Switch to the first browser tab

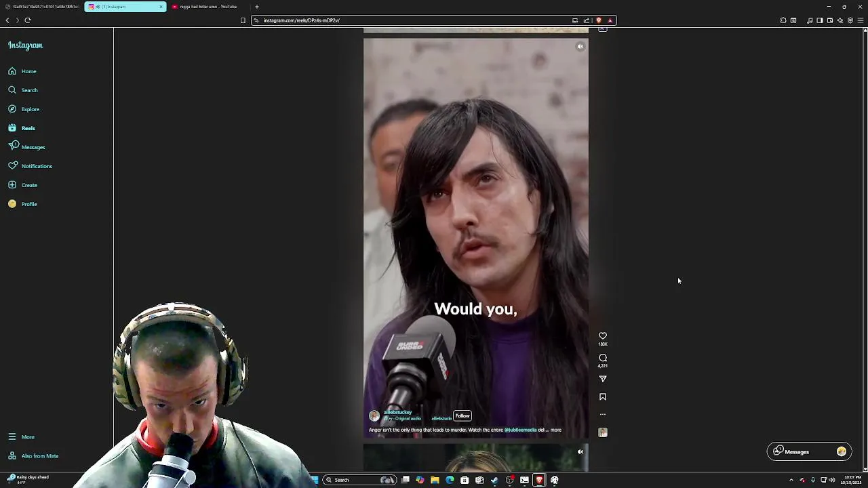pyautogui.click(x=42, y=7)
